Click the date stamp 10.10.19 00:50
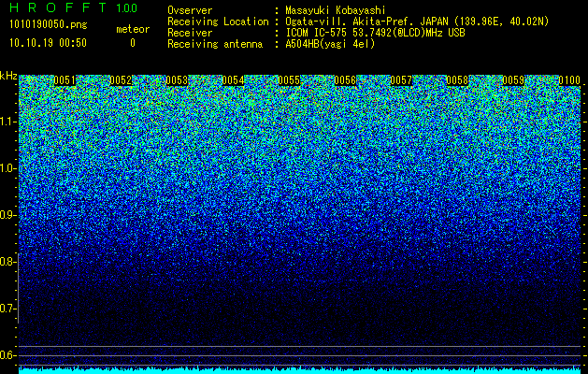The image size is (588, 374). [48, 43]
